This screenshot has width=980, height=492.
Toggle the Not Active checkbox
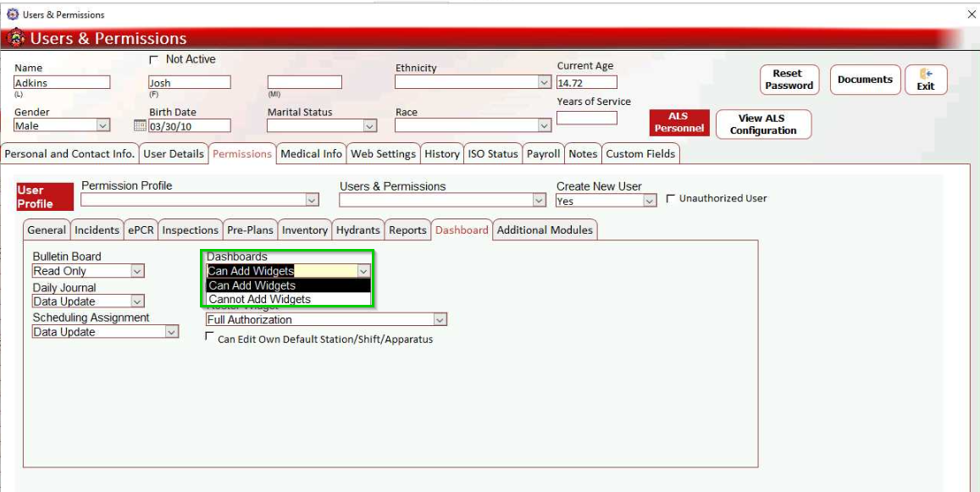153,60
